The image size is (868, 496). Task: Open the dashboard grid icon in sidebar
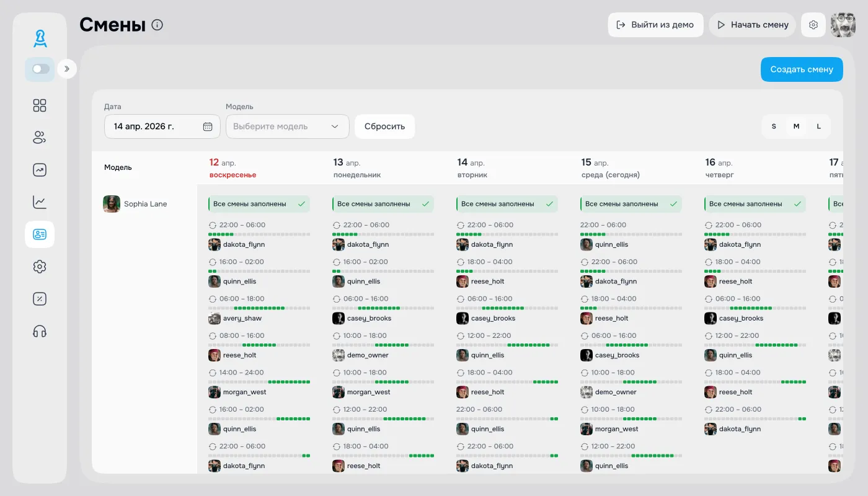(40, 105)
